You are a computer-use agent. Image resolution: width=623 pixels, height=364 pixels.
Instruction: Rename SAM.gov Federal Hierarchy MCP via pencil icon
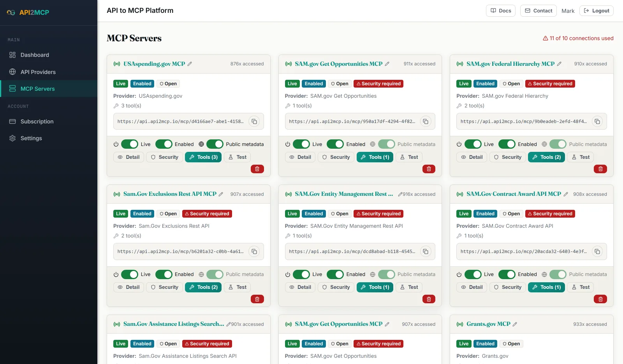click(x=559, y=64)
